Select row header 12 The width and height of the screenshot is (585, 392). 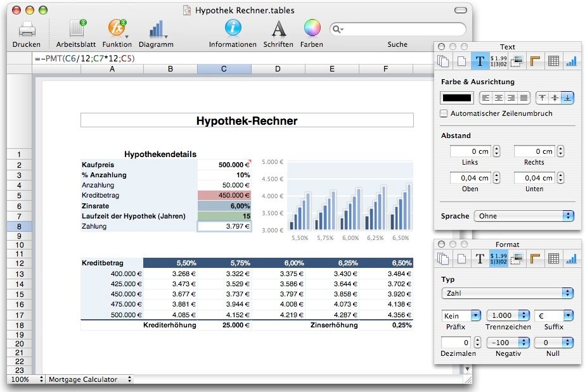coord(19,263)
